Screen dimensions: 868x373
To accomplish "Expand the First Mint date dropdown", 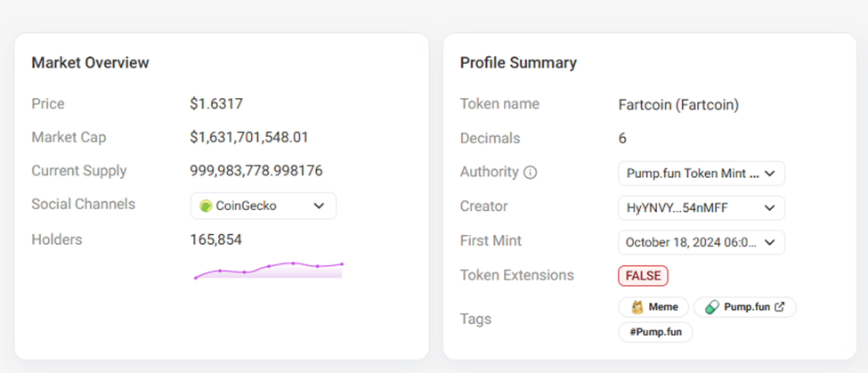I will pos(702,241).
